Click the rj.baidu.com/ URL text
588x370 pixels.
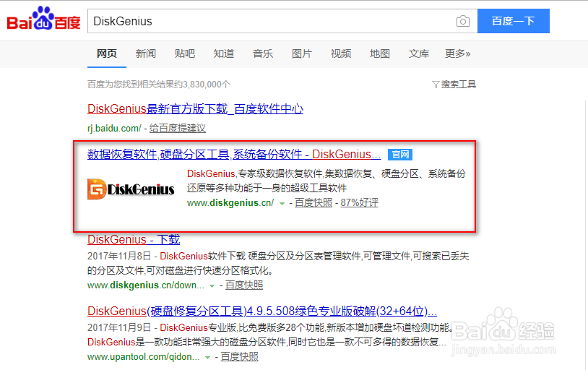[114, 129]
